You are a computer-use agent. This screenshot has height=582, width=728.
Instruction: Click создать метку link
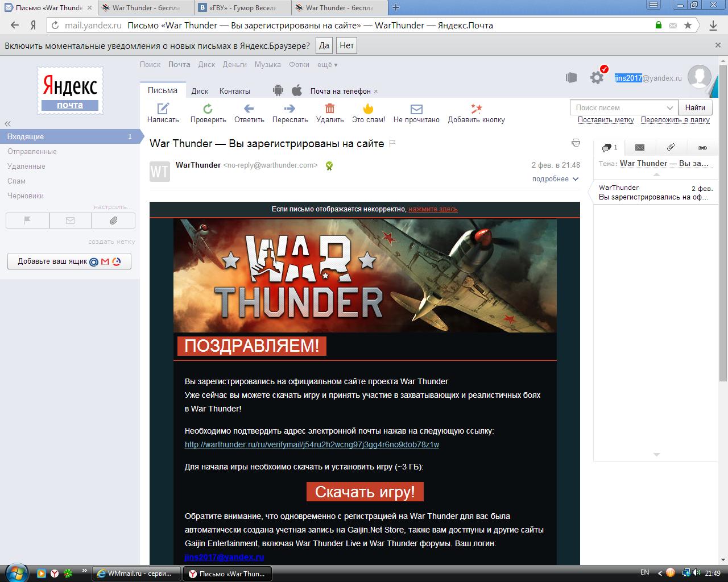[x=111, y=242]
